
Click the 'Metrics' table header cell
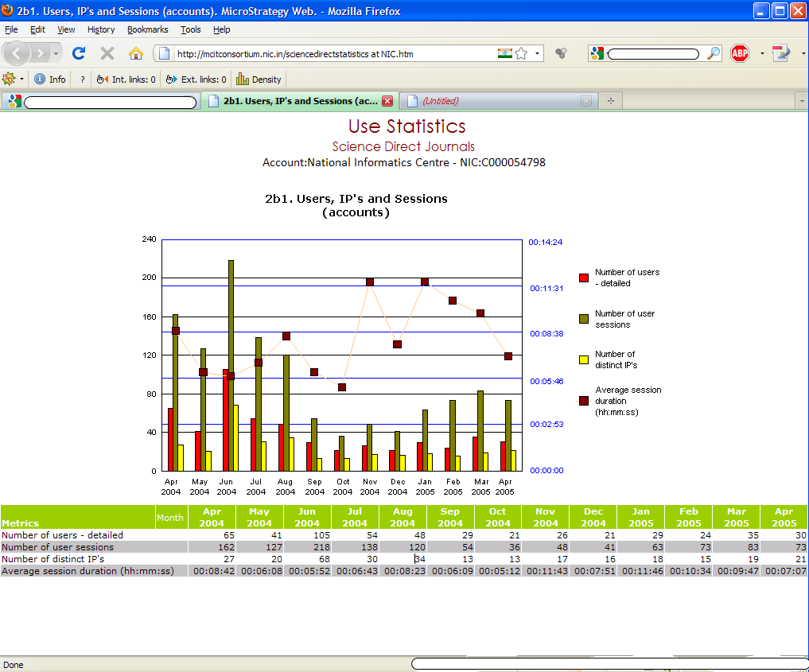coord(78,517)
